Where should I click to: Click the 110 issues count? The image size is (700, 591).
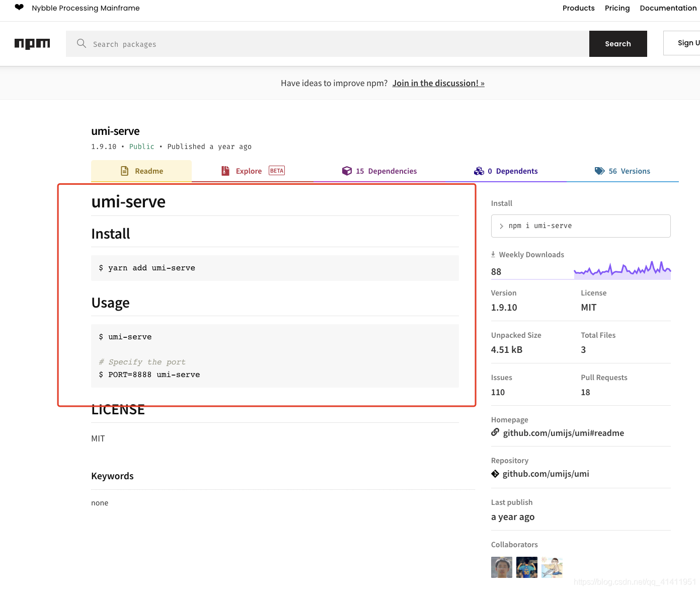pyautogui.click(x=498, y=392)
